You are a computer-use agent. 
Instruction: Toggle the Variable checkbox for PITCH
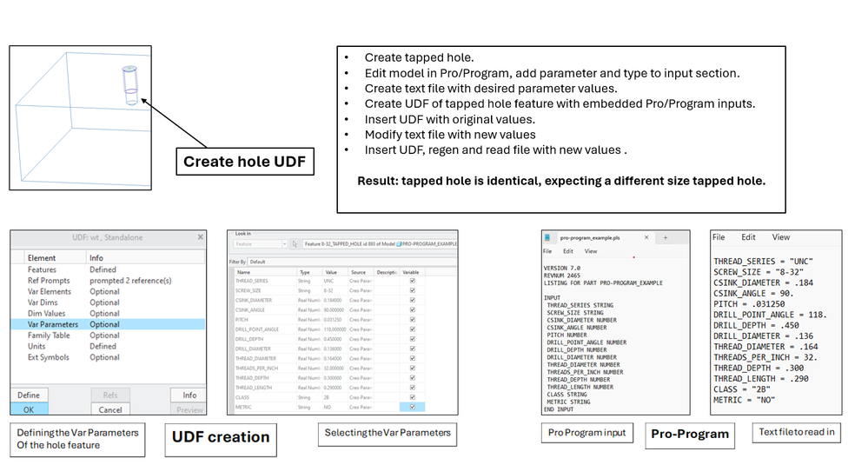(412, 319)
